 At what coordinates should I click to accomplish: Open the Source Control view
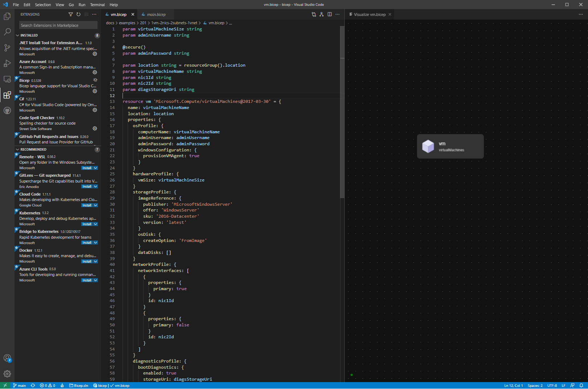pyautogui.click(x=7, y=48)
